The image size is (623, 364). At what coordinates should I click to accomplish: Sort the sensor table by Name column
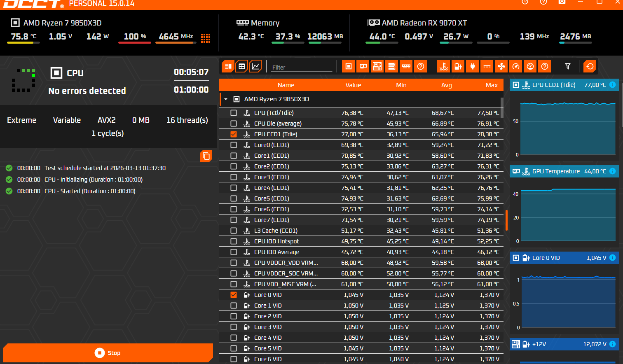[x=286, y=85]
